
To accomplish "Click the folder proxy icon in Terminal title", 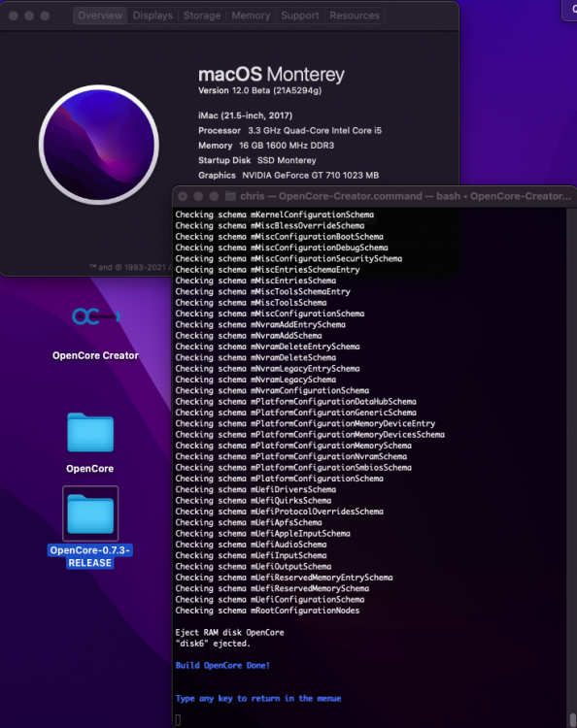I will click(x=230, y=196).
